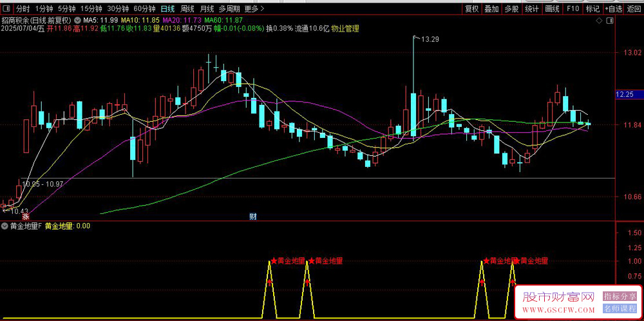644x321 pixels.
Task: Open the 更多 periods menu
Action: pyautogui.click(x=254, y=8)
